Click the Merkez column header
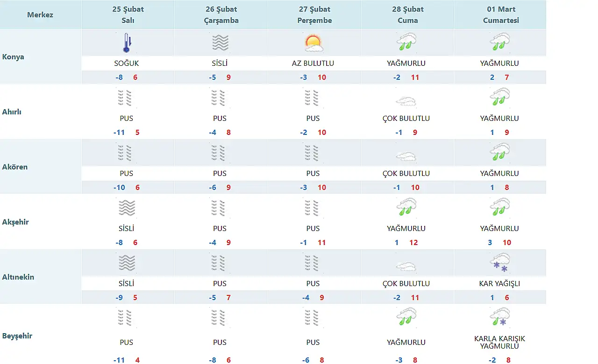Screen dimensions: 598x364 click(x=40, y=15)
